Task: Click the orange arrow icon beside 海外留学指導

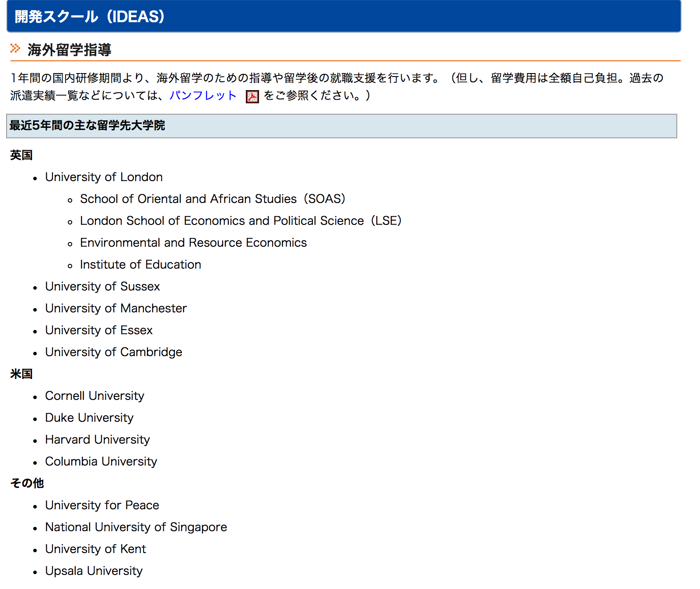Action: coord(15,48)
